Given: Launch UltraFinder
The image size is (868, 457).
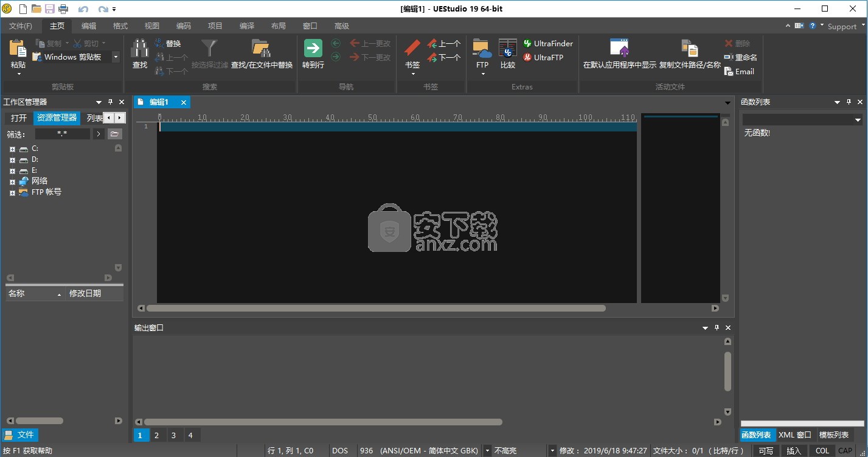Looking at the screenshot, I should coord(548,43).
